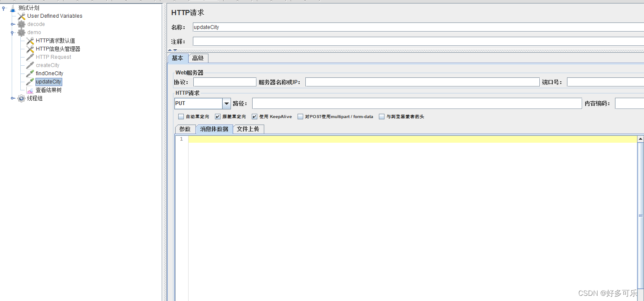
Task: Click the Web服务器 group label
Action: tap(189, 73)
